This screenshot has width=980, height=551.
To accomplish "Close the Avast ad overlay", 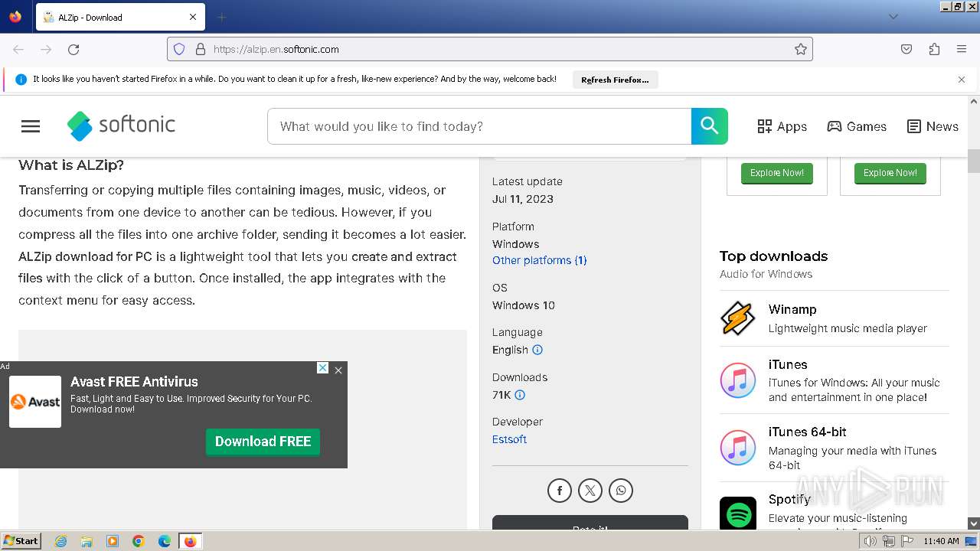I will [338, 370].
